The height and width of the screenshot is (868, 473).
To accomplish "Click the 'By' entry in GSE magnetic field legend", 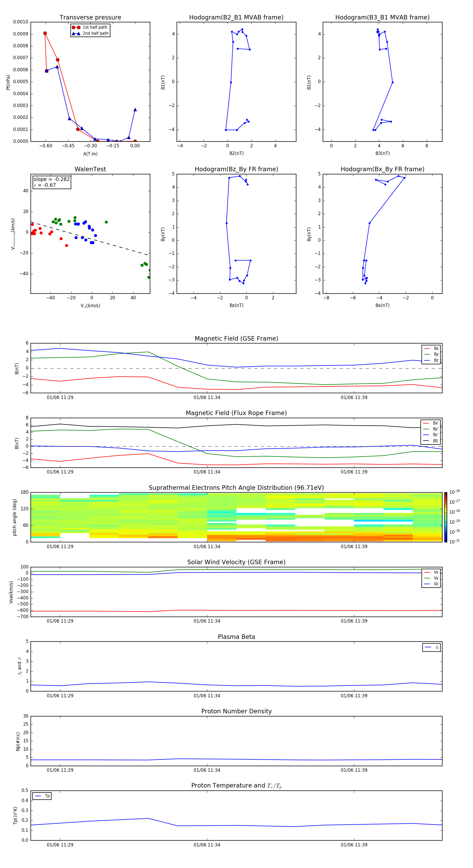I will [x=431, y=354].
